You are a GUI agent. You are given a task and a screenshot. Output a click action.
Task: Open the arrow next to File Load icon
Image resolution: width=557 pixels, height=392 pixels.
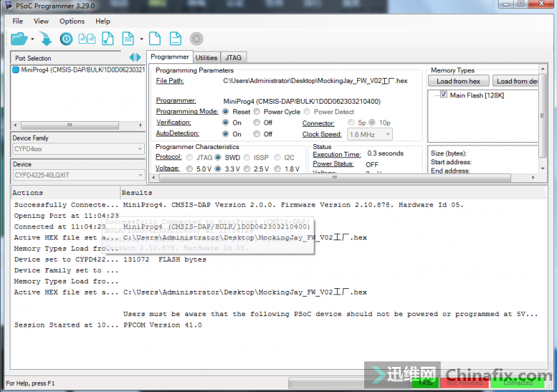pyautogui.click(x=31, y=39)
